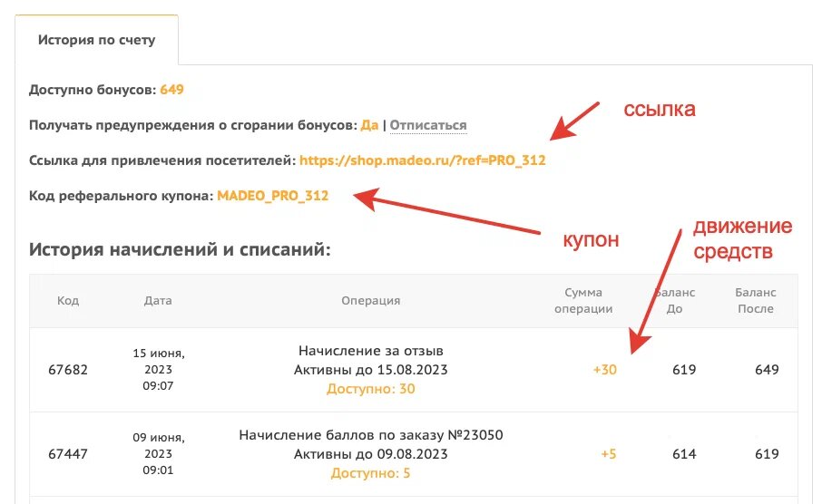Click the +5 operation amount
The image size is (822, 504).
(x=609, y=454)
